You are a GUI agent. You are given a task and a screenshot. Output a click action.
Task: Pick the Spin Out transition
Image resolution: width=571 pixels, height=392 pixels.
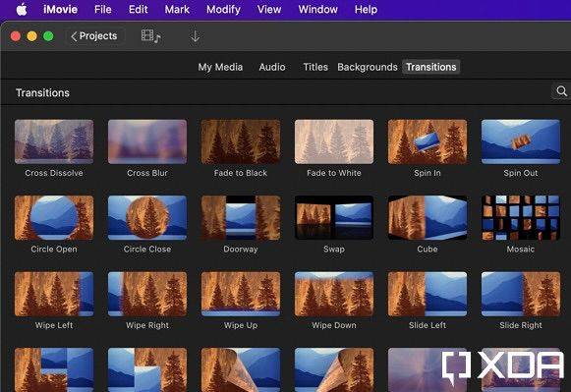(x=520, y=141)
